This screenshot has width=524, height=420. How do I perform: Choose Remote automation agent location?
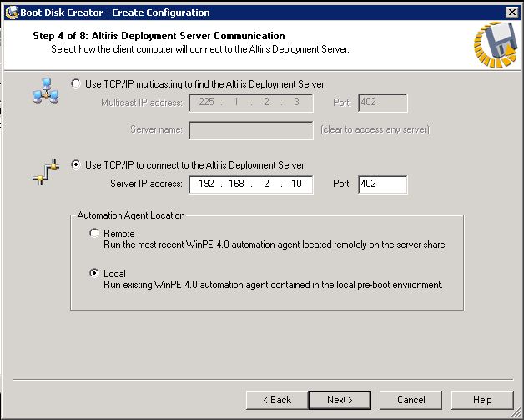coord(94,233)
